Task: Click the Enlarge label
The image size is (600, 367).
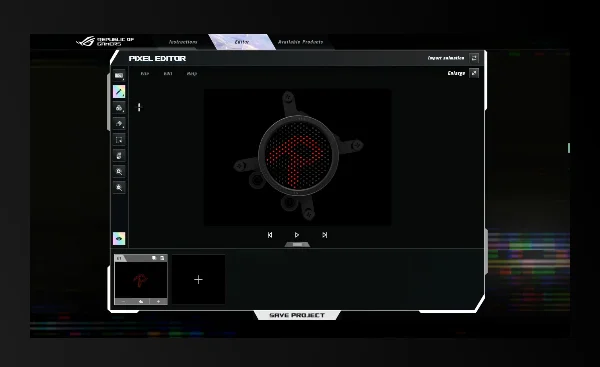Action: [x=456, y=73]
